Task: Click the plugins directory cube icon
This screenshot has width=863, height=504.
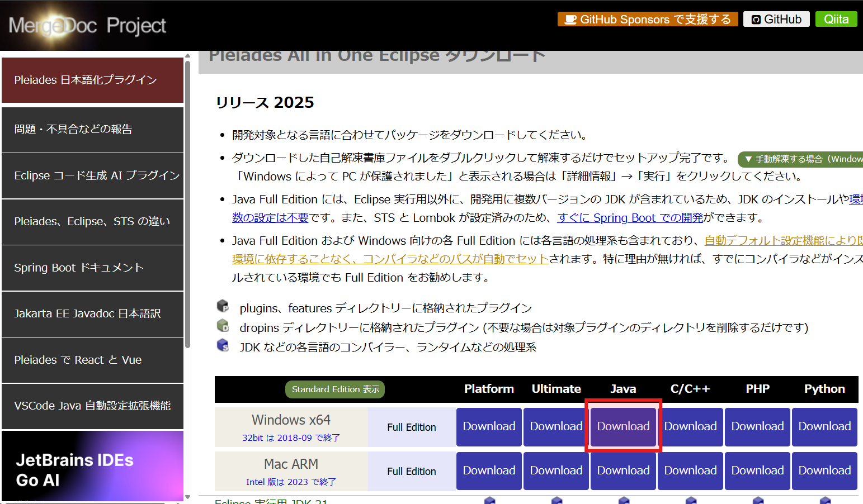Action: pyautogui.click(x=223, y=306)
